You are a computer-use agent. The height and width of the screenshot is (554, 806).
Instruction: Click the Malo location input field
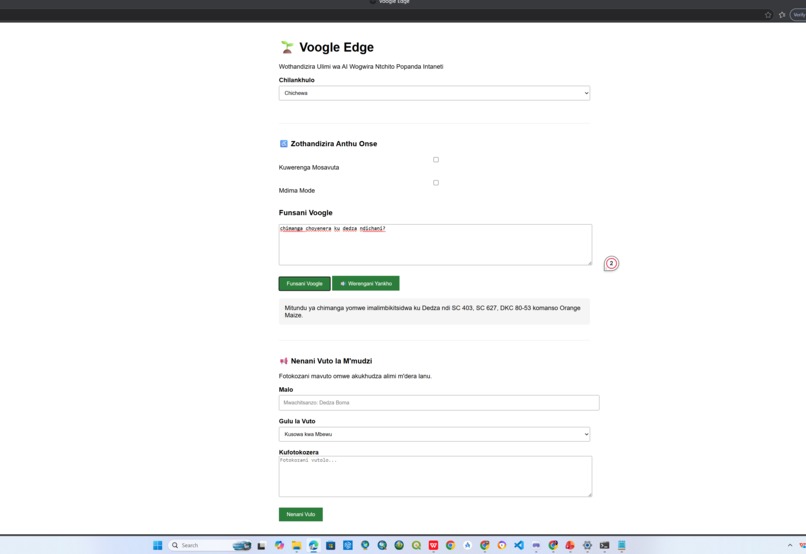pyautogui.click(x=439, y=402)
